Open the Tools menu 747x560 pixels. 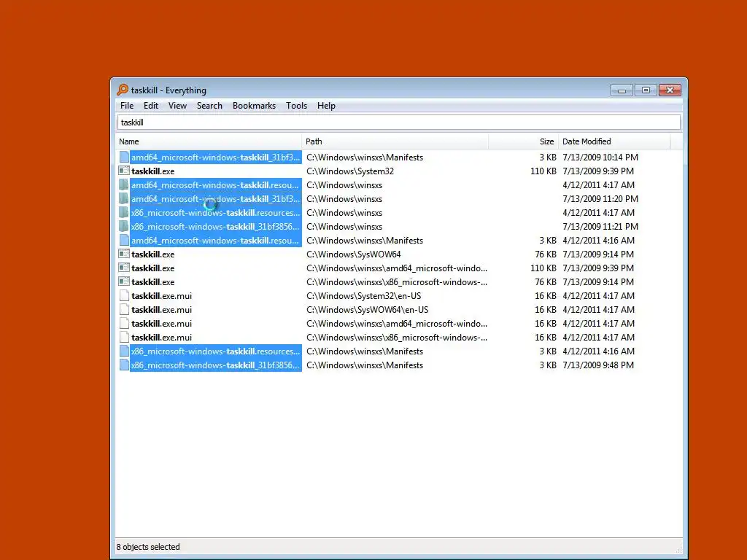click(296, 106)
